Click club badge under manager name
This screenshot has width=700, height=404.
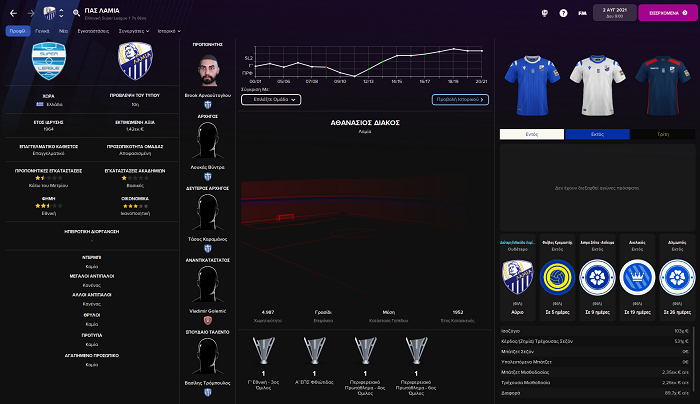click(208, 105)
